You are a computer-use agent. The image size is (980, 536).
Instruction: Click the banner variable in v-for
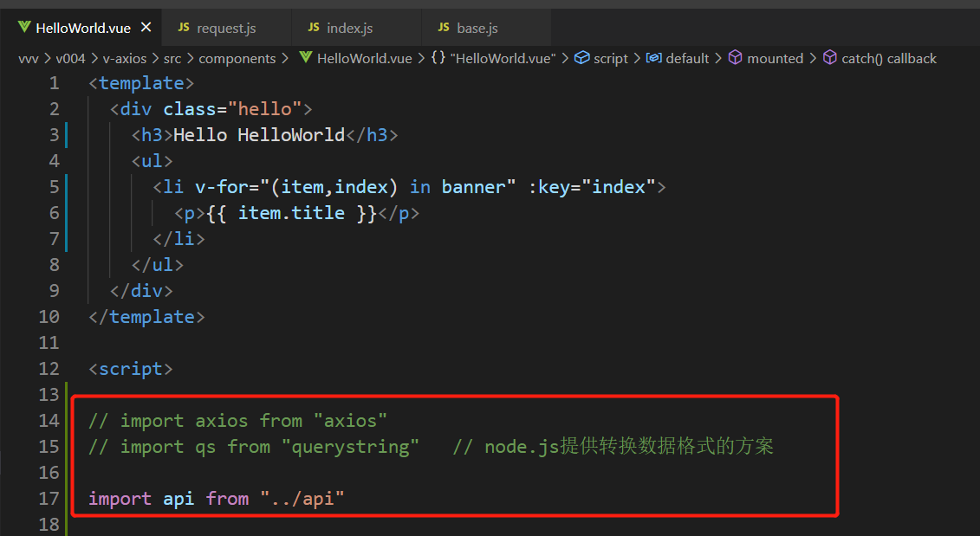474,187
